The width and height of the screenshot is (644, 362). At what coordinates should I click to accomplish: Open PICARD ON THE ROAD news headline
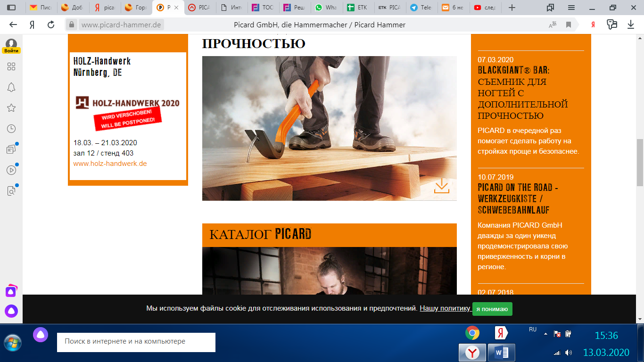click(x=518, y=198)
